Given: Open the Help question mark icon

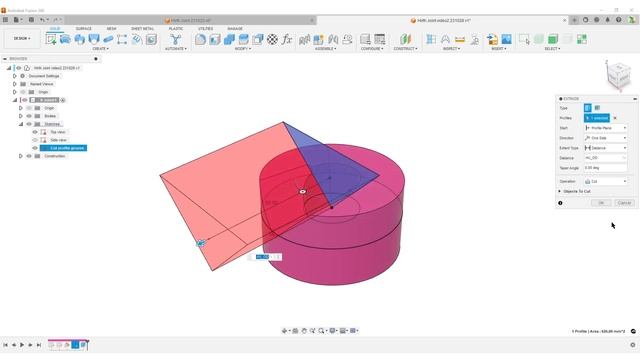Looking at the screenshot, I should (619, 20).
